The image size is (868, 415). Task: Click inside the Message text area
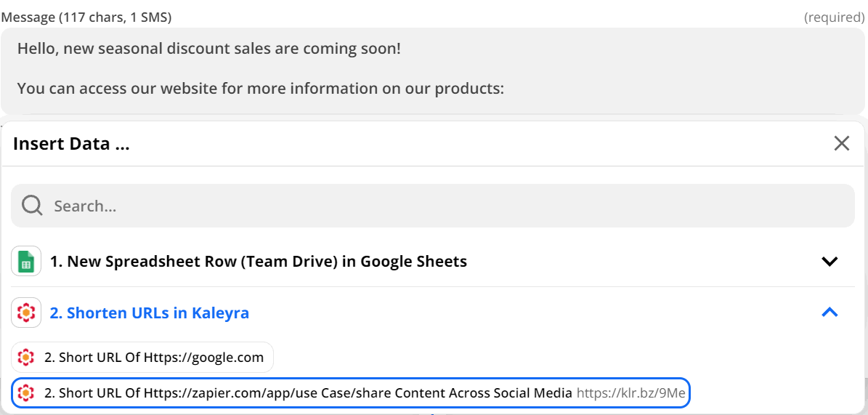click(432, 71)
